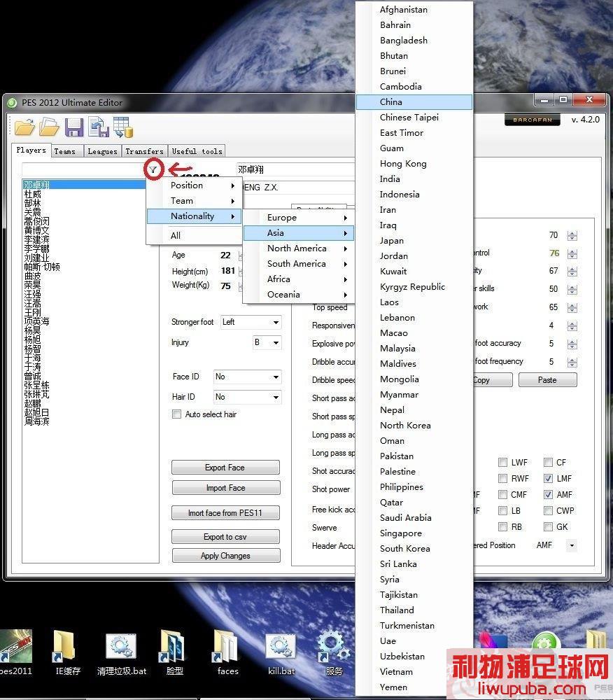Adjust the stepper beside value 70
This screenshot has width=613, height=700.
(572, 235)
